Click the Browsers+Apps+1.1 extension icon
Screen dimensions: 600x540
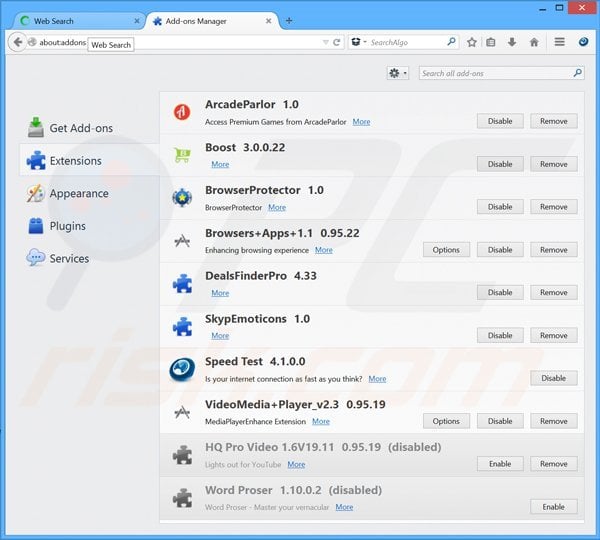(x=182, y=241)
